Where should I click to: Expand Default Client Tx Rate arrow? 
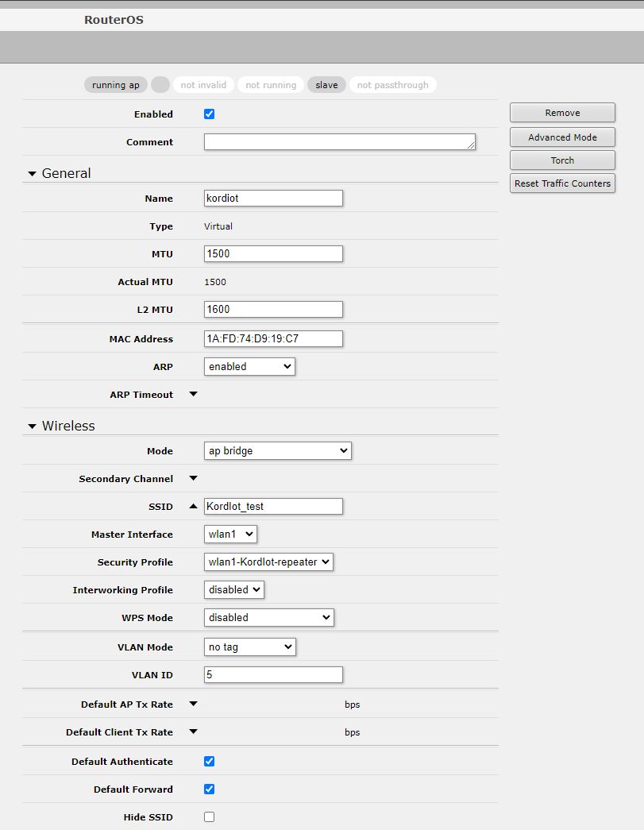click(x=193, y=732)
